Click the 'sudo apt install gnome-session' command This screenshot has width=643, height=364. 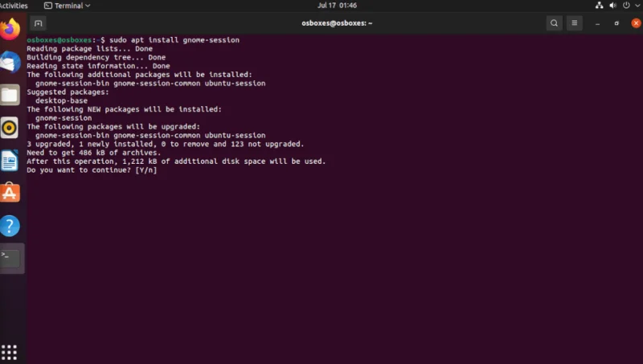point(174,40)
